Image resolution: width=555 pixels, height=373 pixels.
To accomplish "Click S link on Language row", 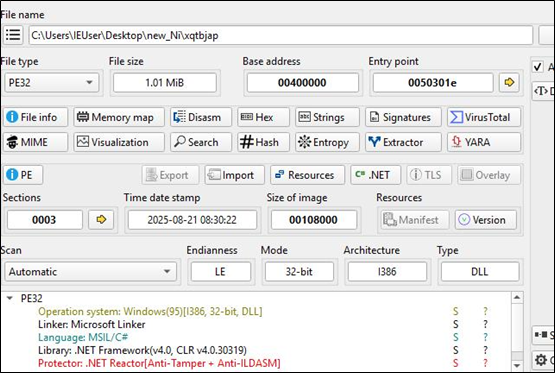I will tap(456, 337).
